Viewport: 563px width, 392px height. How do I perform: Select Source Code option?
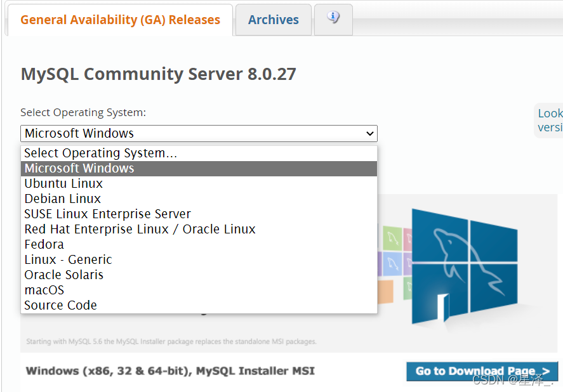pos(60,305)
